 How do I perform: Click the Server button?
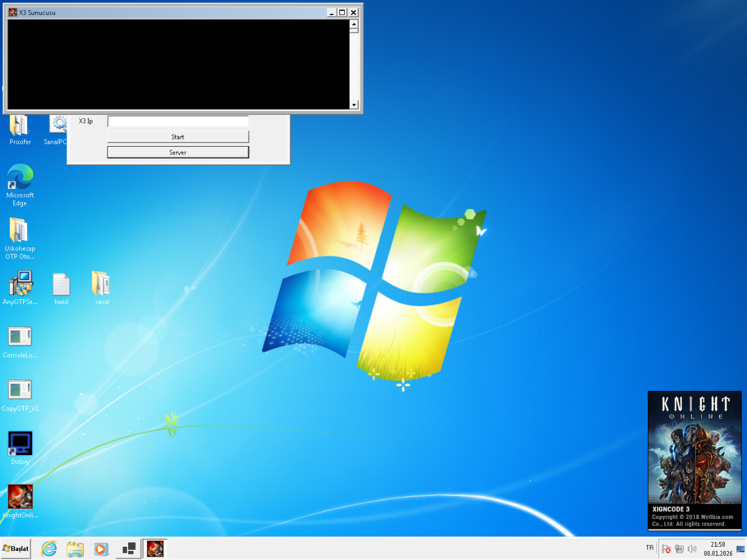178,152
